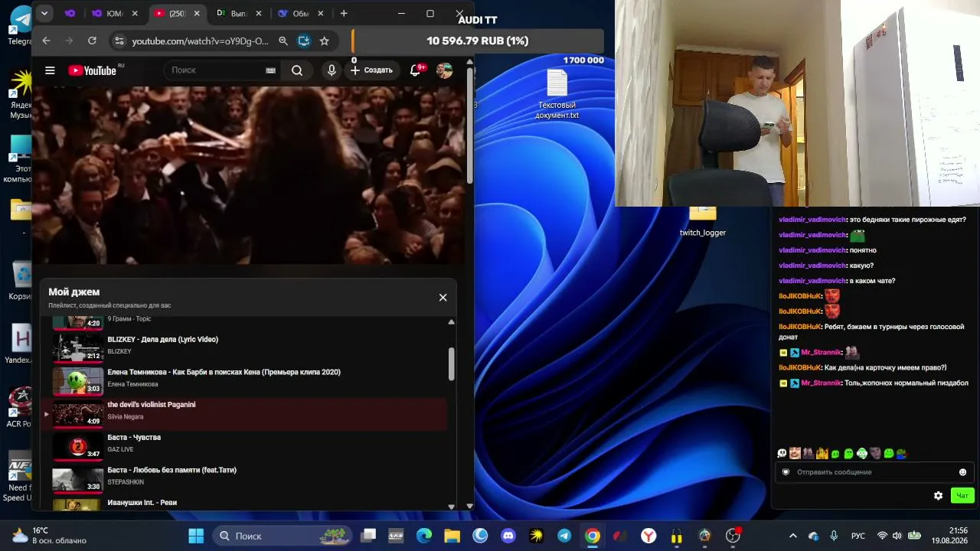Open File Explorer from the taskbar
980x551 pixels.
click(452, 536)
